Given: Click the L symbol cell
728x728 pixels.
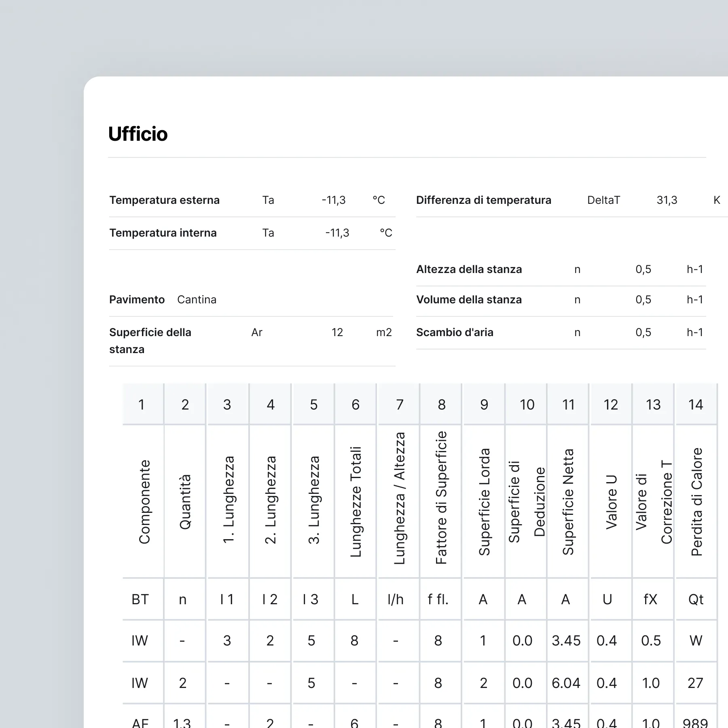Looking at the screenshot, I should tap(355, 599).
